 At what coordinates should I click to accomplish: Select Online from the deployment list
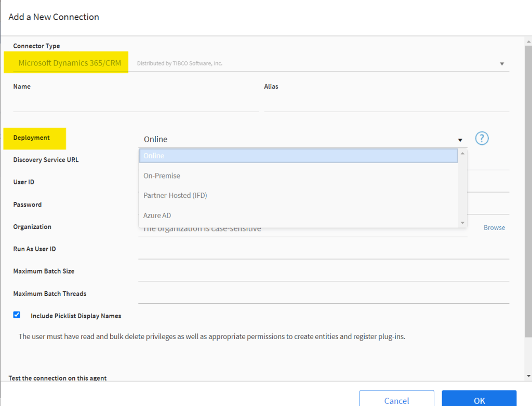(298, 156)
